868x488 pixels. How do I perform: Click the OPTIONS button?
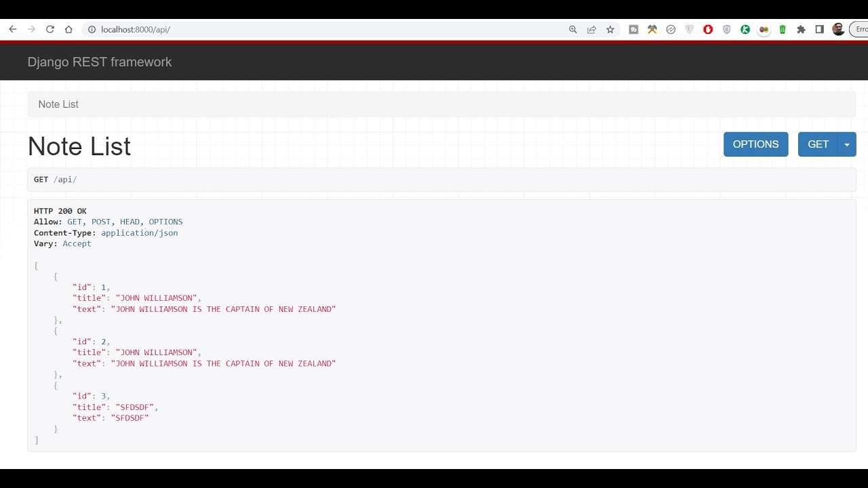click(x=755, y=144)
